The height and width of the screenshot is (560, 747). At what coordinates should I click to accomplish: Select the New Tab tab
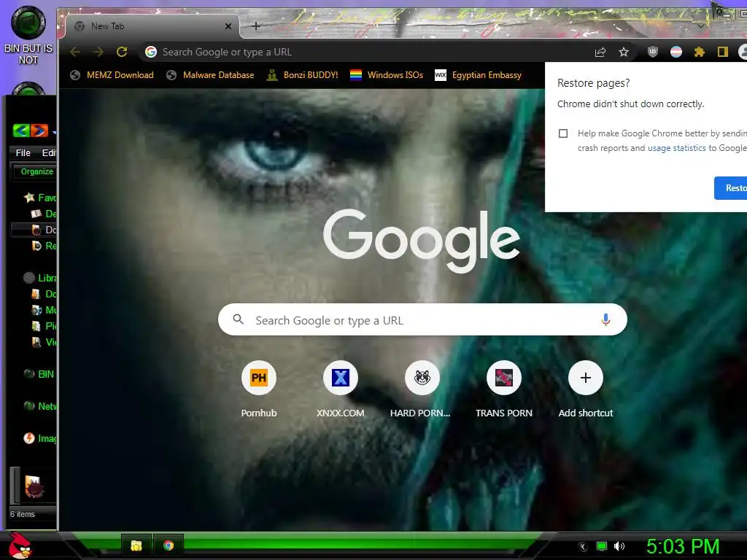point(152,26)
